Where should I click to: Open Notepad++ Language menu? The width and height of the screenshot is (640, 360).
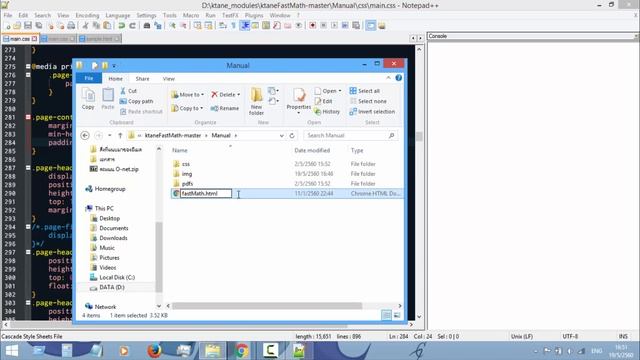(118, 16)
